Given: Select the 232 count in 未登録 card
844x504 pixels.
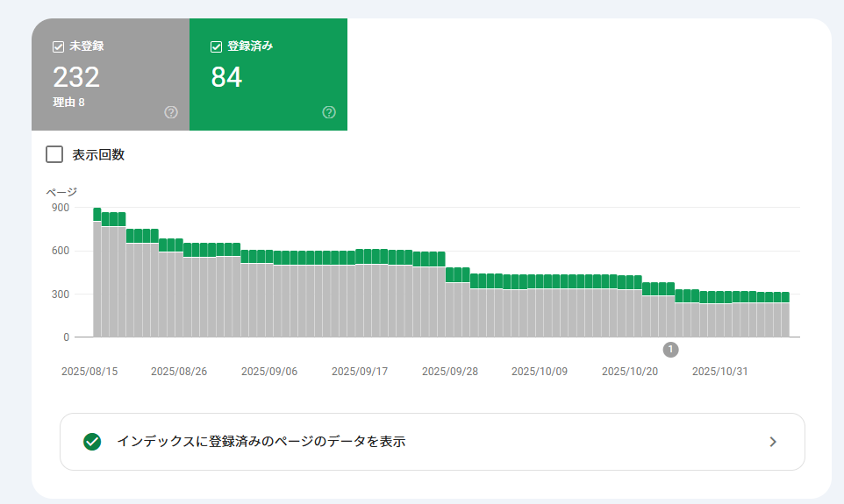Looking at the screenshot, I should pyautogui.click(x=76, y=77).
